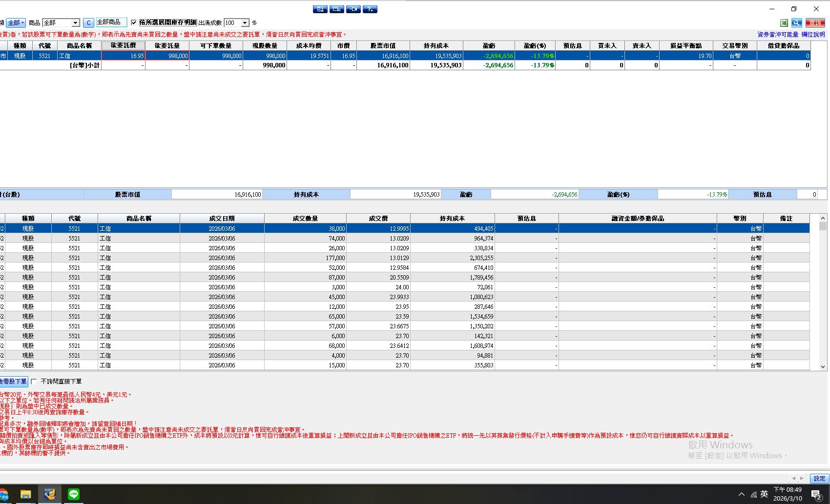The width and height of the screenshot is (830, 504).
Task: Open the Windows notification center icon
Action: 816,495
